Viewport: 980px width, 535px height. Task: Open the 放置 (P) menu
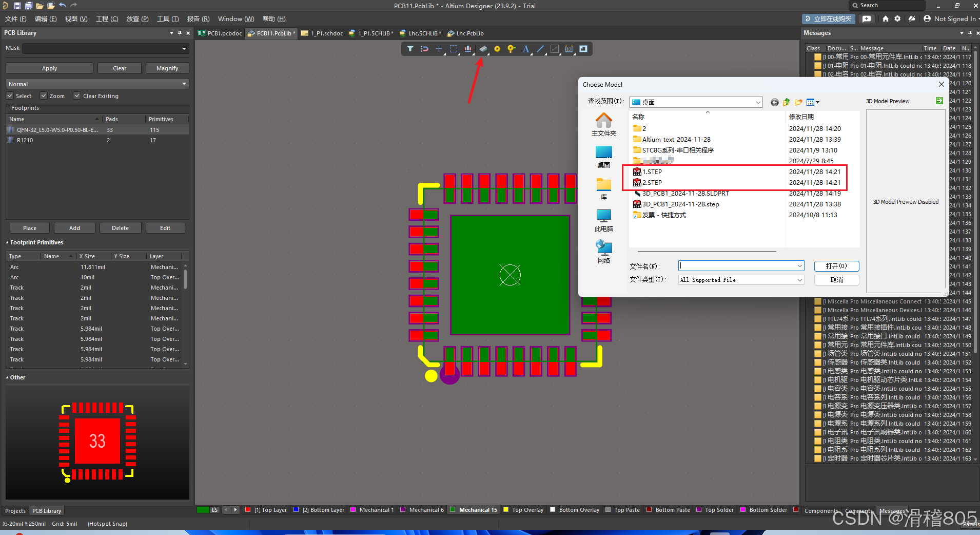click(x=138, y=19)
